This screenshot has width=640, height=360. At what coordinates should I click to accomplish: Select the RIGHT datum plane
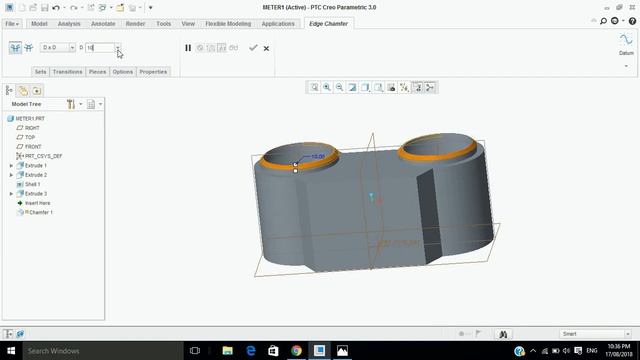tap(28, 128)
